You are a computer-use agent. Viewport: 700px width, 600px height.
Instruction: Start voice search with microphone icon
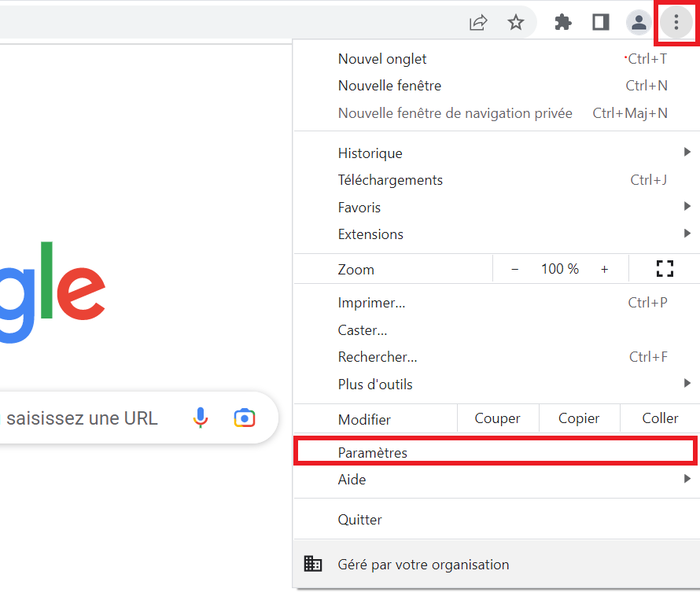coord(201,418)
